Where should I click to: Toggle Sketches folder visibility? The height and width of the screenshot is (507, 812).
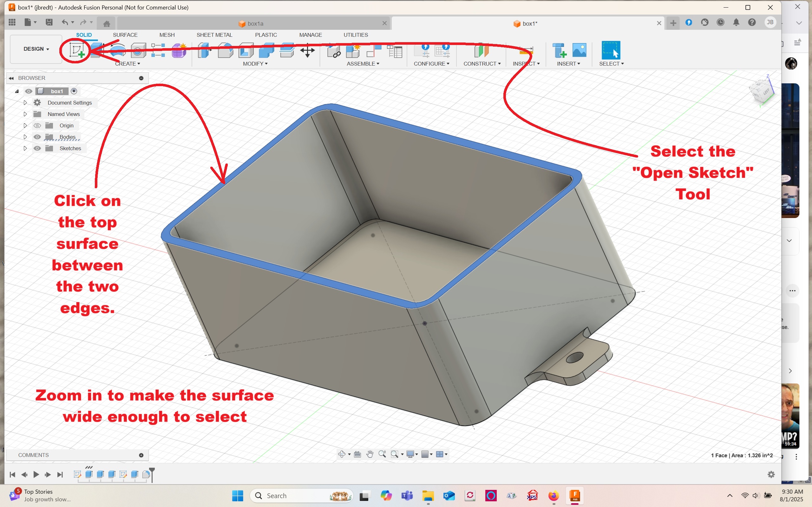[x=37, y=148]
